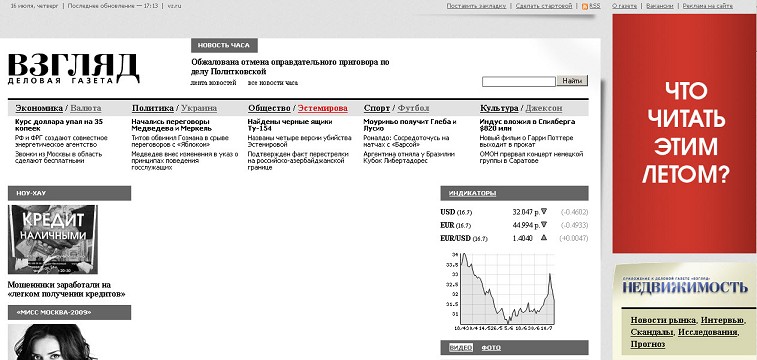Click the EUR down-arrow indicator
This screenshot has height=360, width=757.
pyautogui.click(x=544, y=224)
